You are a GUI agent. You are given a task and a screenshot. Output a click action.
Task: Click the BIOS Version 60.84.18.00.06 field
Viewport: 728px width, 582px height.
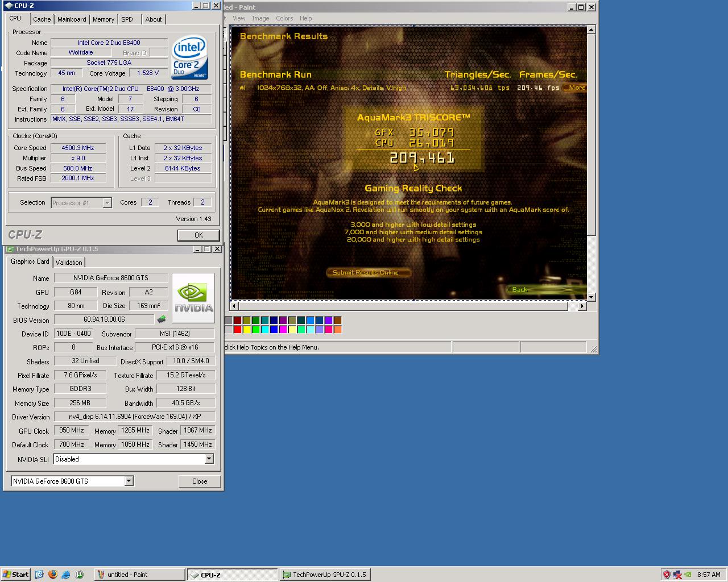tap(104, 319)
